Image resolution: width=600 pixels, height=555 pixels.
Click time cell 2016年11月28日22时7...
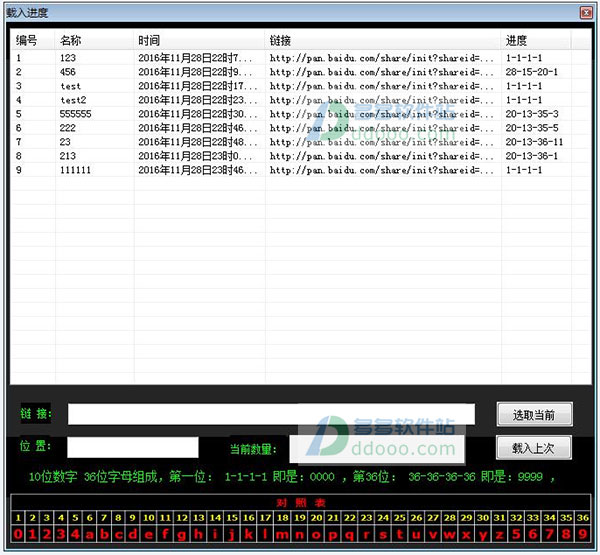click(x=195, y=58)
